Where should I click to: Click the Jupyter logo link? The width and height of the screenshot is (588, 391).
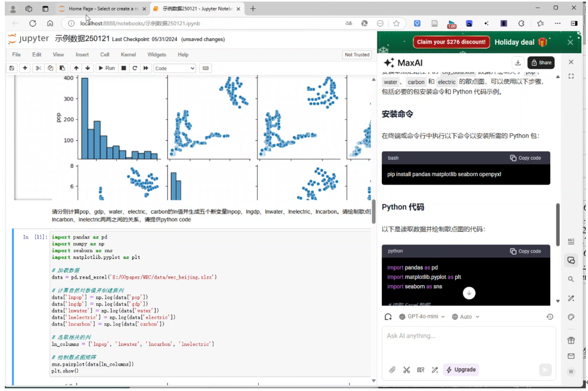pos(29,39)
